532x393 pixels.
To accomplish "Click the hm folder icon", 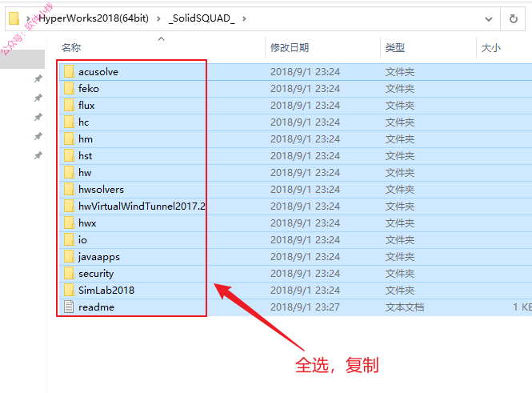I will pyautogui.click(x=70, y=138).
